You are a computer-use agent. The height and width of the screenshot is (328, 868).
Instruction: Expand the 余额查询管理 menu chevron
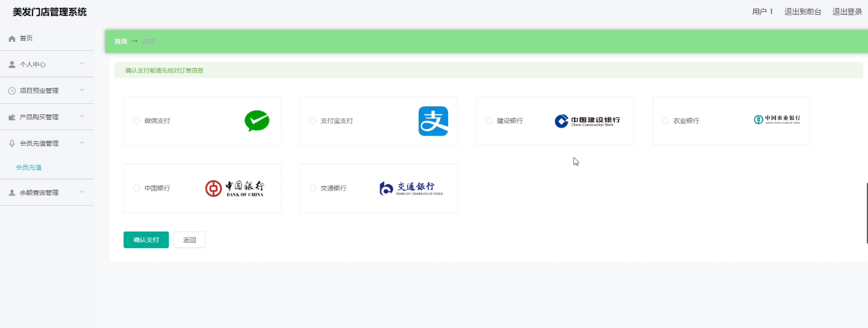coord(82,192)
